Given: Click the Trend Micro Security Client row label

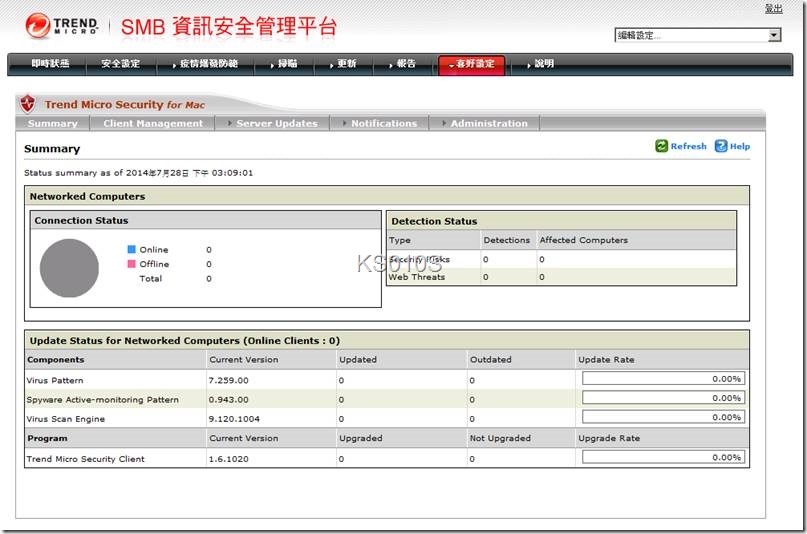Looking at the screenshot, I should point(85,459).
